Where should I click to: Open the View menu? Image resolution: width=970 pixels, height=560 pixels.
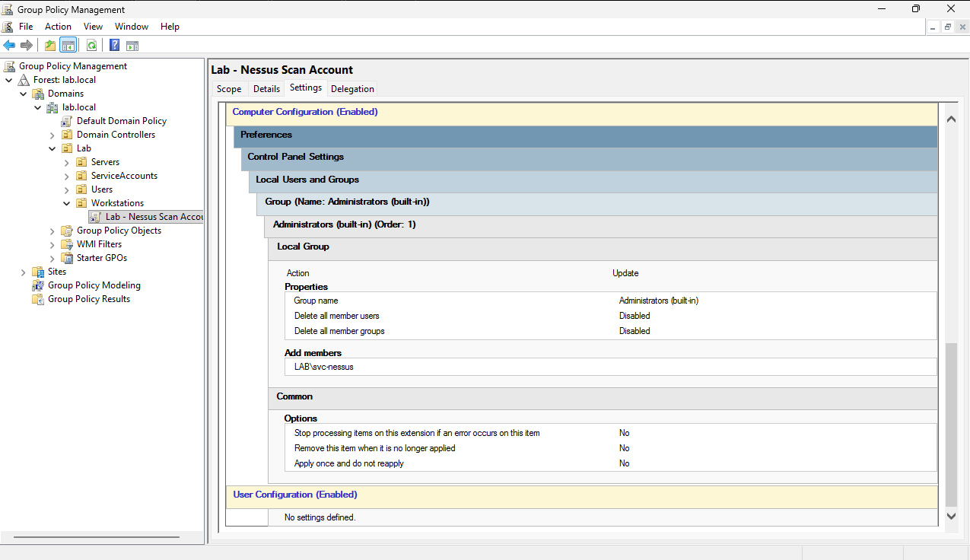coord(93,27)
